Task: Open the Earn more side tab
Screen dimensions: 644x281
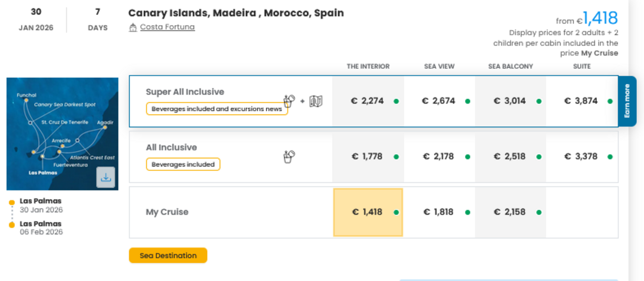Action: (x=627, y=101)
